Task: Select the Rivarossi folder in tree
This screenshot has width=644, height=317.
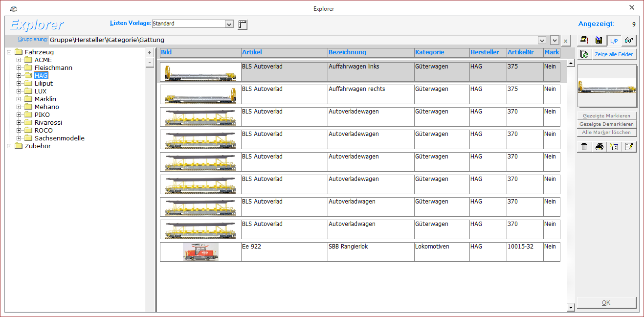Action: coord(48,122)
